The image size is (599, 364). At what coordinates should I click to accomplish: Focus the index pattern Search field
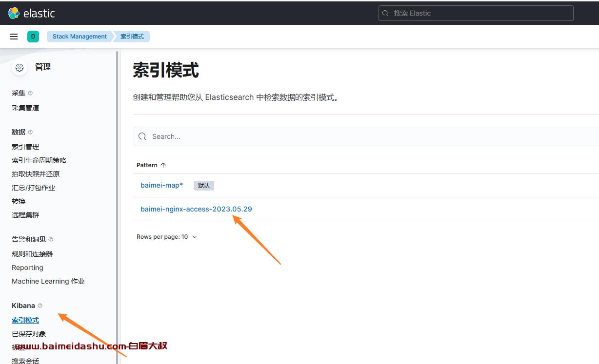point(366,136)
